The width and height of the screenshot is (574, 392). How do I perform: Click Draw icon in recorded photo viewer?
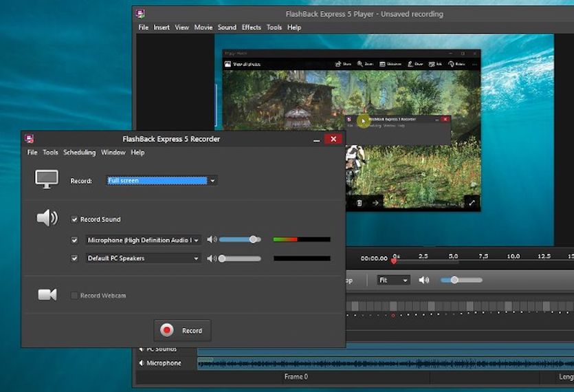pos(410,64)
